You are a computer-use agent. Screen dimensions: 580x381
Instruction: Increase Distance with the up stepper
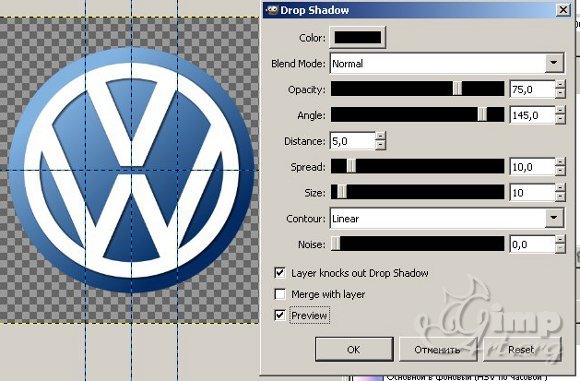(x=380, y=136)
